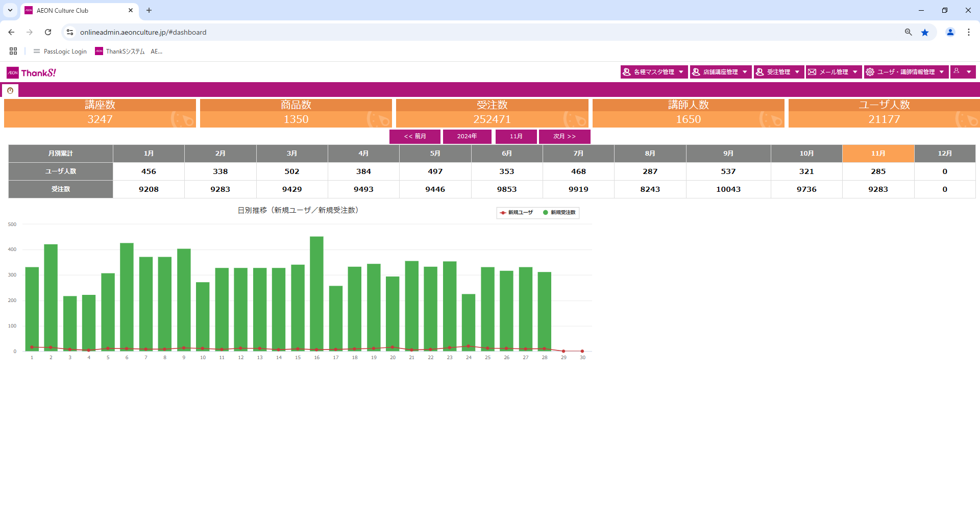Click the AEON ThankS! logo
This screenshot has height=528, width=980.
[32, 73]
